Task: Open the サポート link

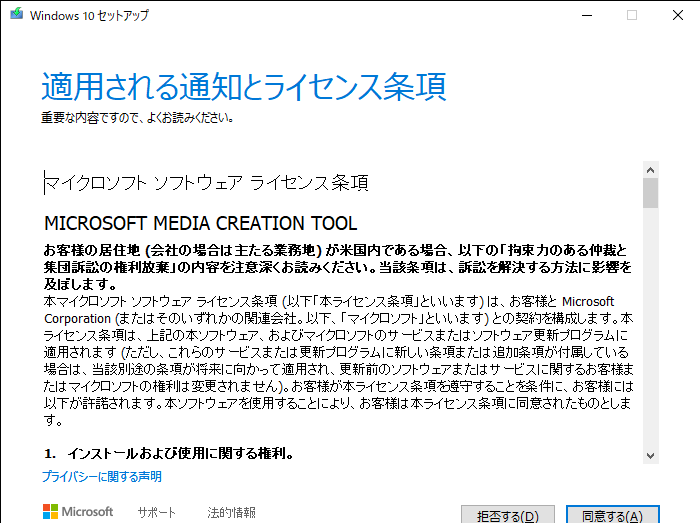Action: point(157,512)
